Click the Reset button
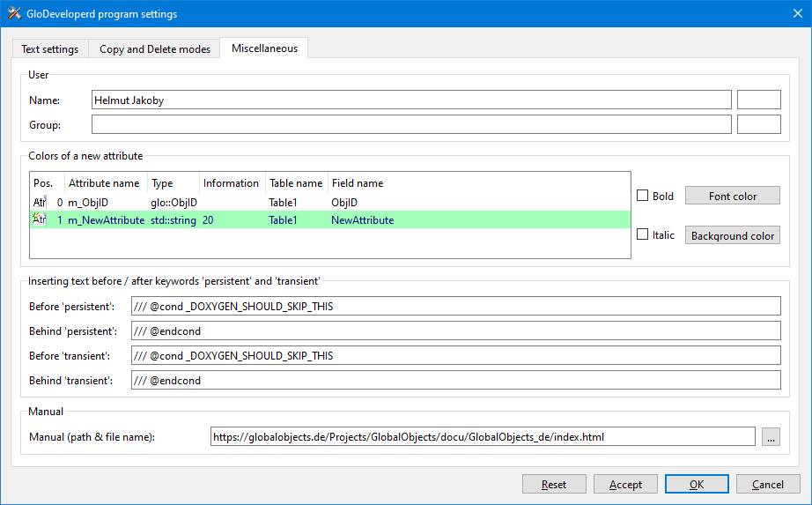The height and width of the screenshot is (505, 812). pyautogui.click(x=554, y=484)
